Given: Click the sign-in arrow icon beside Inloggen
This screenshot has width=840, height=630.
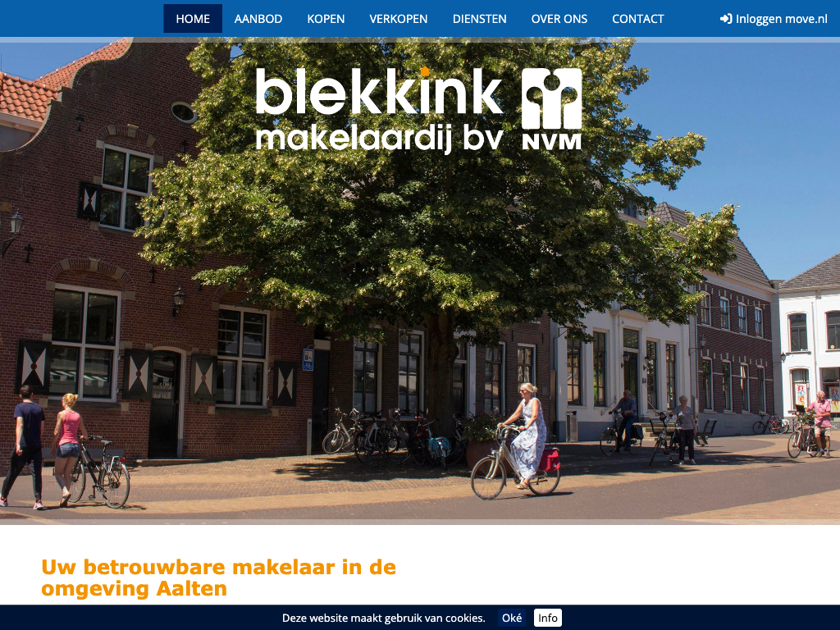Looking at the screenshot, I should click(x=725, y=19).
